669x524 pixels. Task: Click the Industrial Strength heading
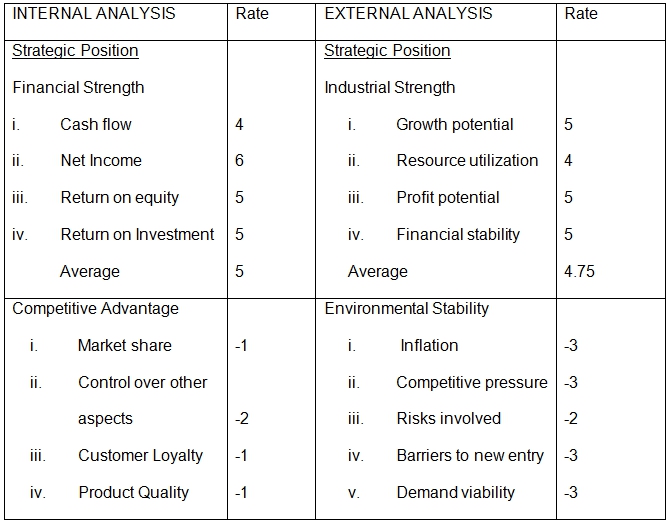pos(389,88)
